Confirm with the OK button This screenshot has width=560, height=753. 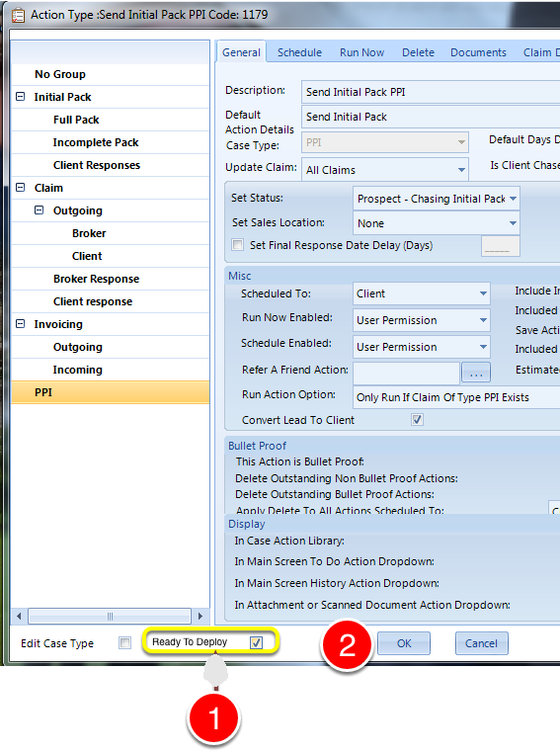click(x=404, y=643)
